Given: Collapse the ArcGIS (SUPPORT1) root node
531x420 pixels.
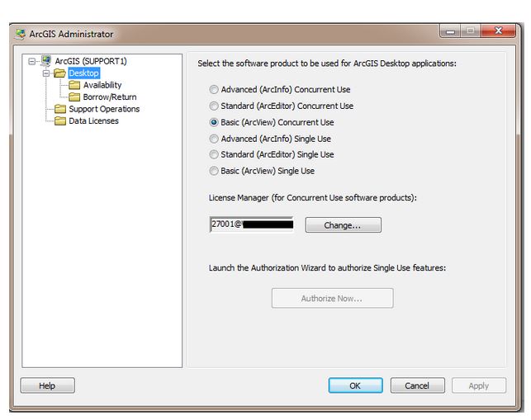Looking at the screenshot, I should pyautogui.click(x=31, y=61).
